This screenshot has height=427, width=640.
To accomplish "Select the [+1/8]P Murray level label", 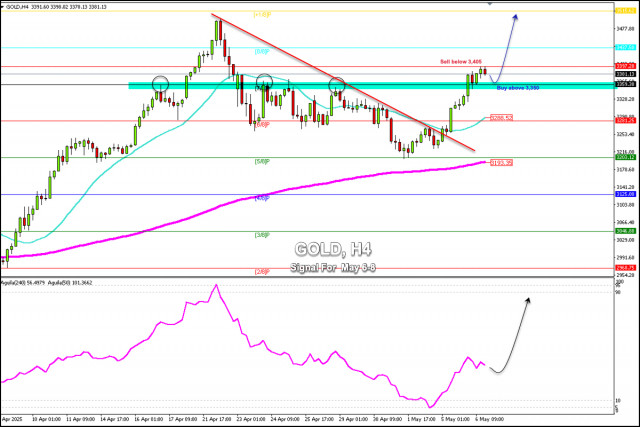I will (262, 15).
